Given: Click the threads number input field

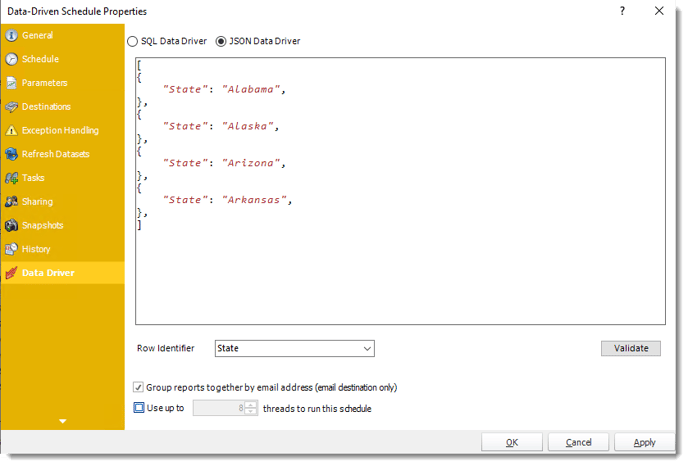Looking at the screenshot, I should [x=219, y=408].
